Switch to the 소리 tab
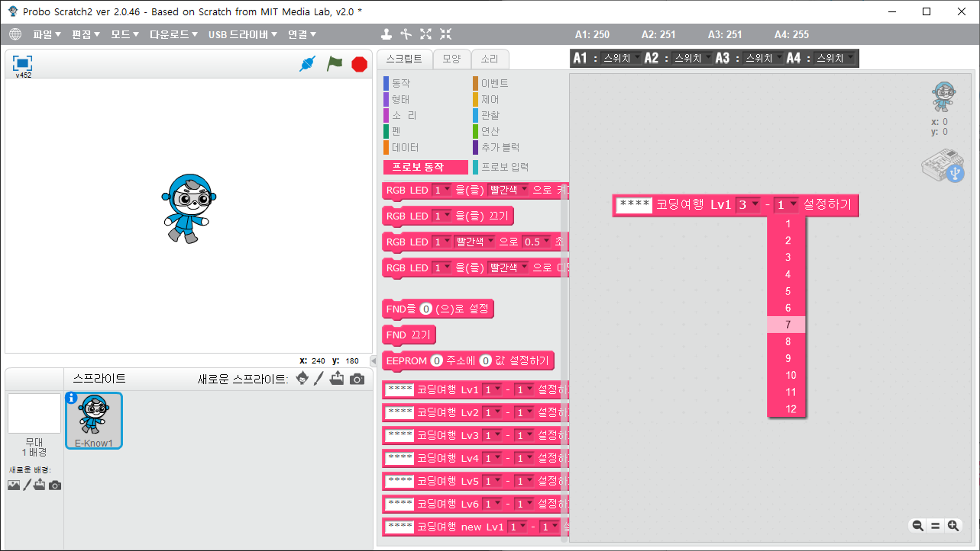Viewport: 980px width, 551px height. click(490, 59)
